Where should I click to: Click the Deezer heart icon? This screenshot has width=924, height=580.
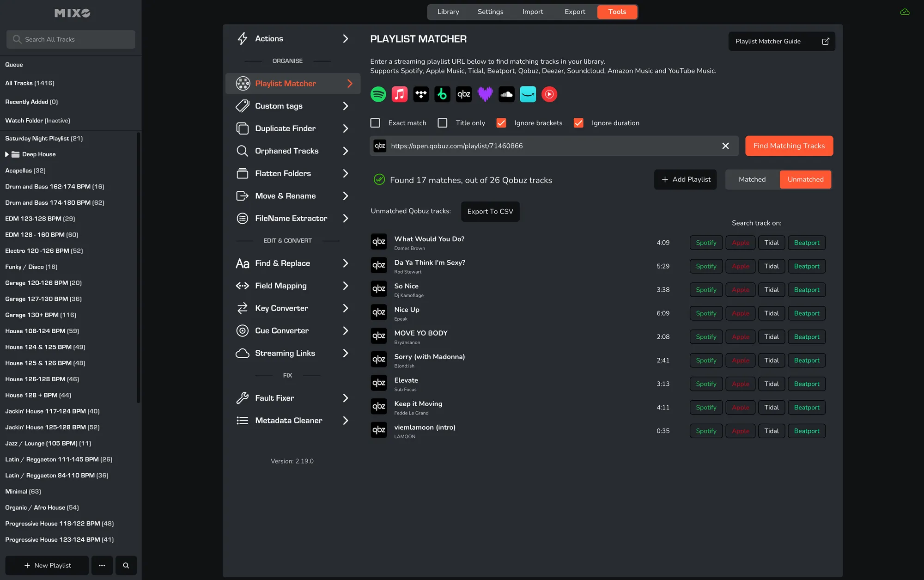(485, 94)
